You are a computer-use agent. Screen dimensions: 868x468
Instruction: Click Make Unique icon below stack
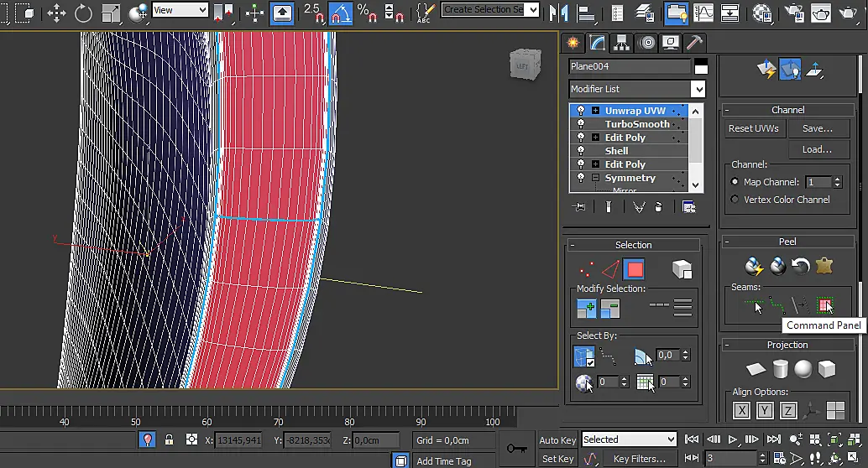639,207
